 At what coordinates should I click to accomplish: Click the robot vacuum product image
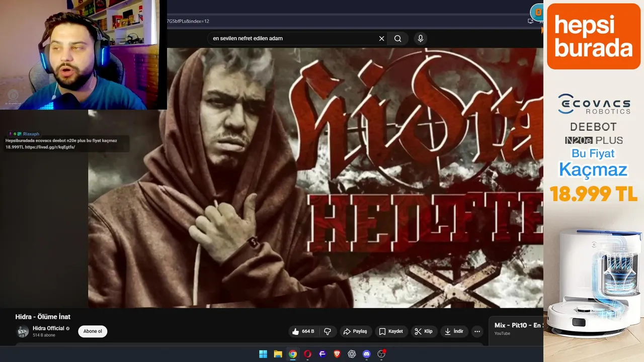pos(594,283)
